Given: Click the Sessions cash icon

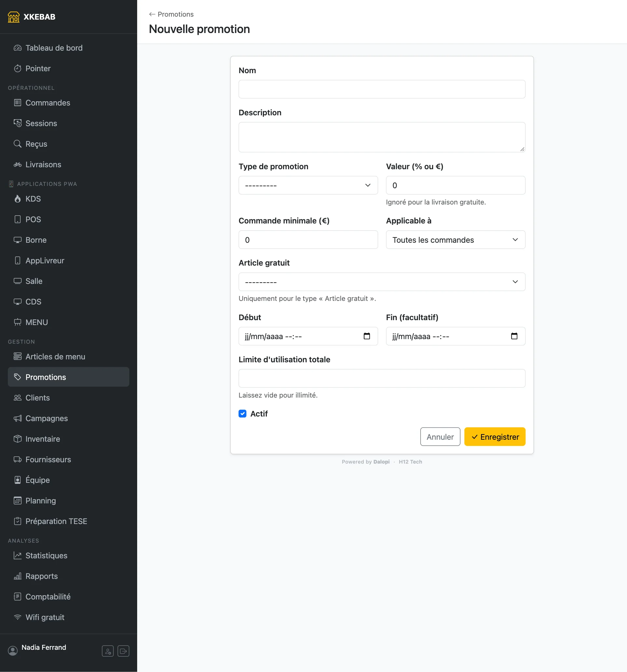Looking at the screenshot, I should (18, 123).
